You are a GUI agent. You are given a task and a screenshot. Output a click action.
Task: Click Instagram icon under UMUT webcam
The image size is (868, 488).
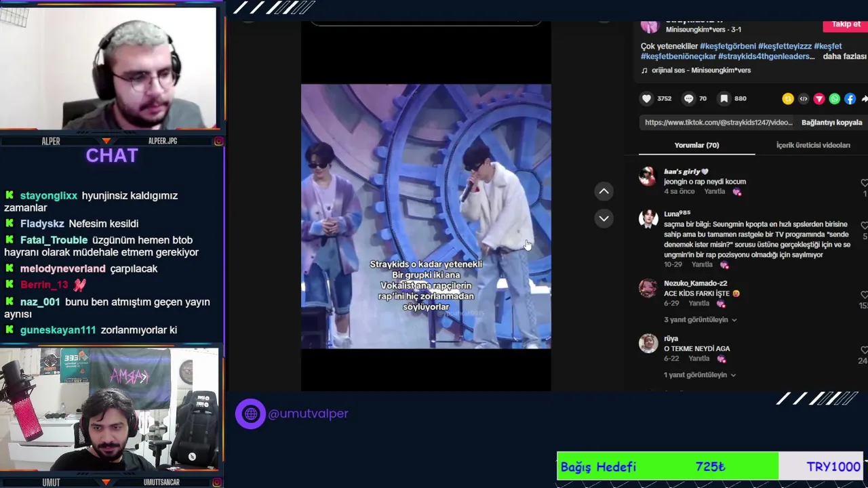pyautogui.click(x=218, y=482)
